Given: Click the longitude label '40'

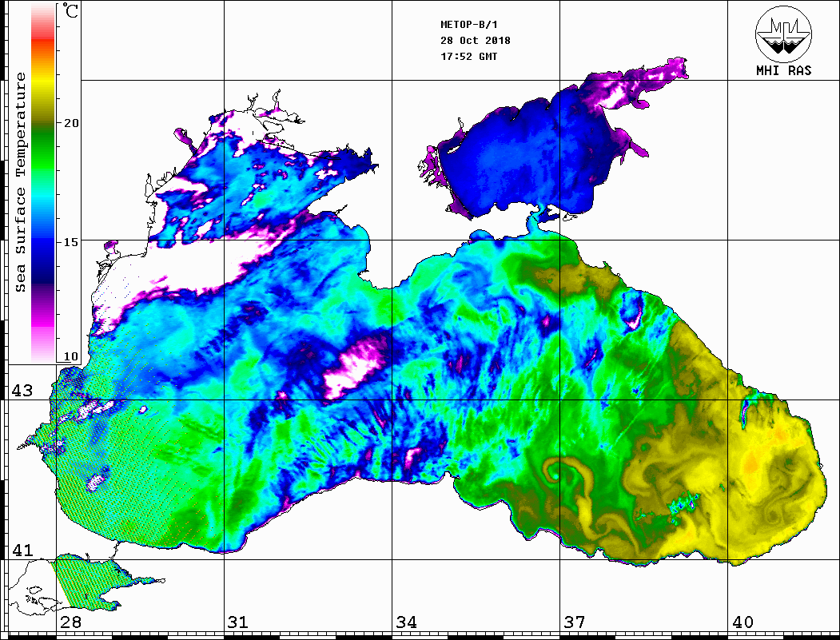Looking at the screenshot, I should [742, 622].
